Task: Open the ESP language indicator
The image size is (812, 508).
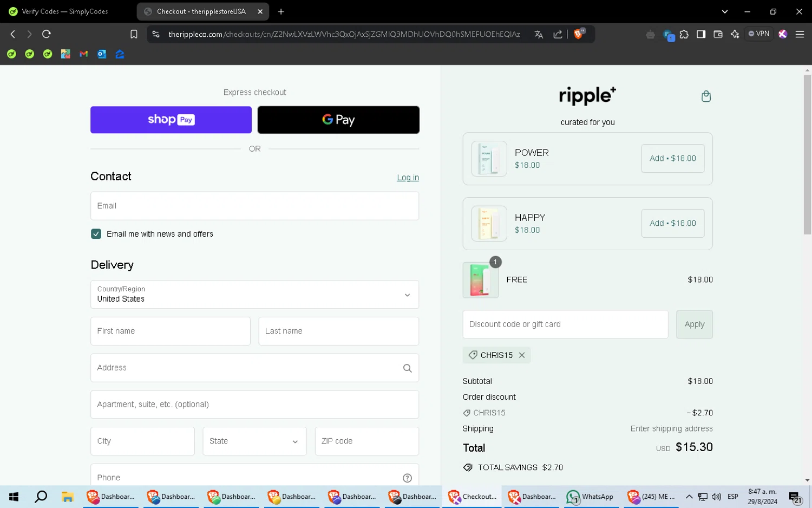Action: tap(733, 497)
